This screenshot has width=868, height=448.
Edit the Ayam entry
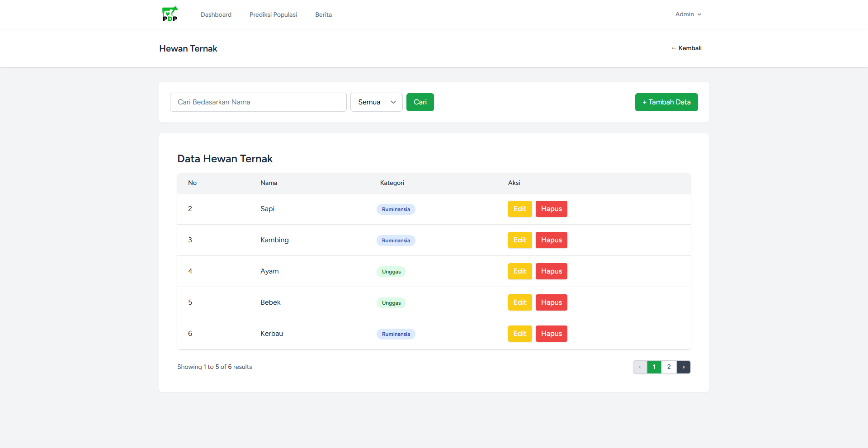click(519, 271)
